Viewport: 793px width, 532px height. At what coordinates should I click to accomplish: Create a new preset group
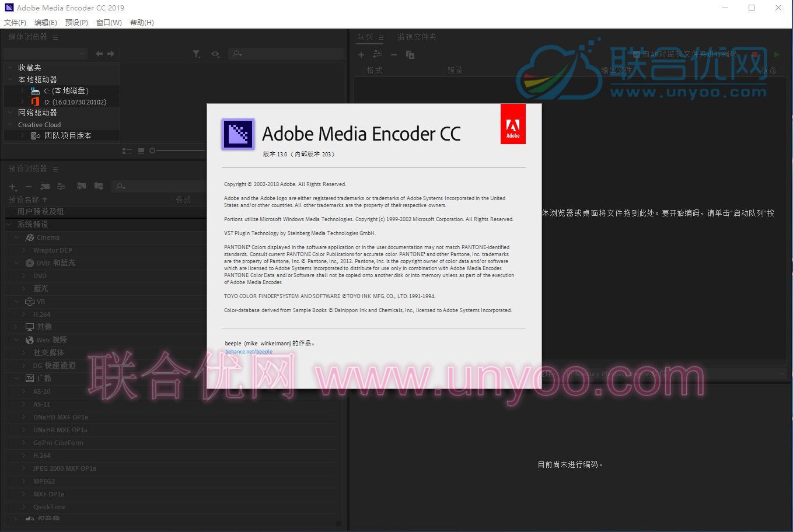(45, 187)
